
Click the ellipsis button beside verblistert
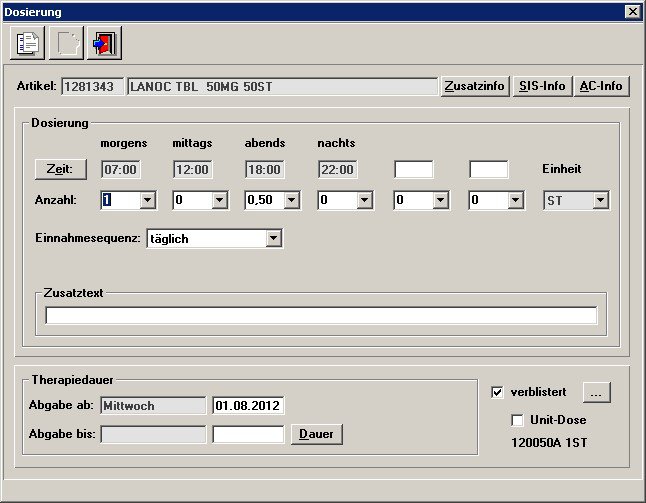click(x=595, y=392)
